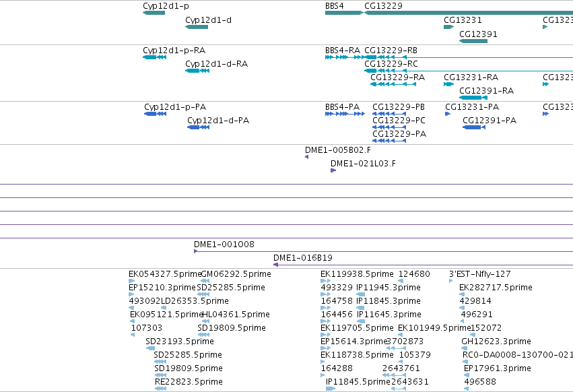This screenshot has width=573, height=392.
Task: Click the DME1-001O08 clone feature
Action: (383, 251)
